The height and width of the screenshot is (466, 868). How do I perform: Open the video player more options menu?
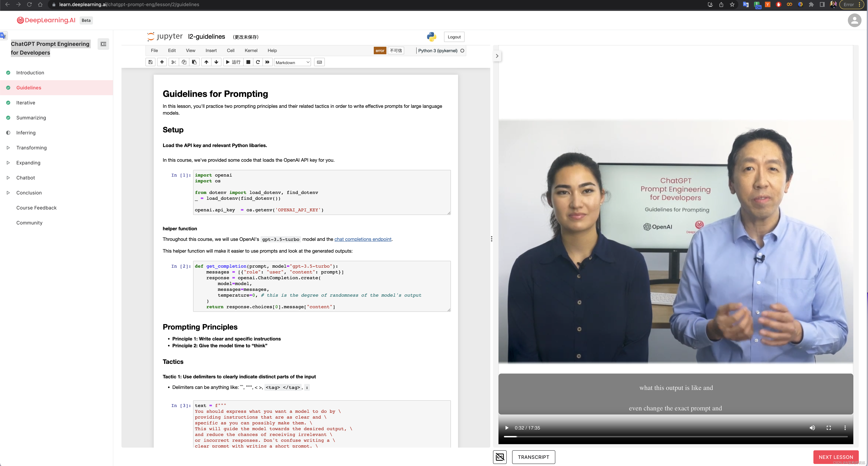coord(845,428)
